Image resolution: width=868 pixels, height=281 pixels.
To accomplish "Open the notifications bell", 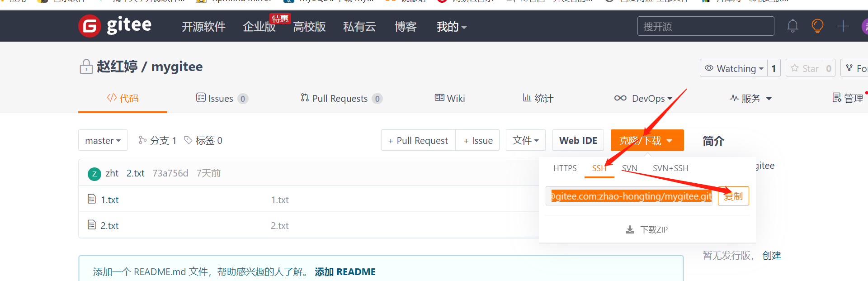I will point(793,26).
